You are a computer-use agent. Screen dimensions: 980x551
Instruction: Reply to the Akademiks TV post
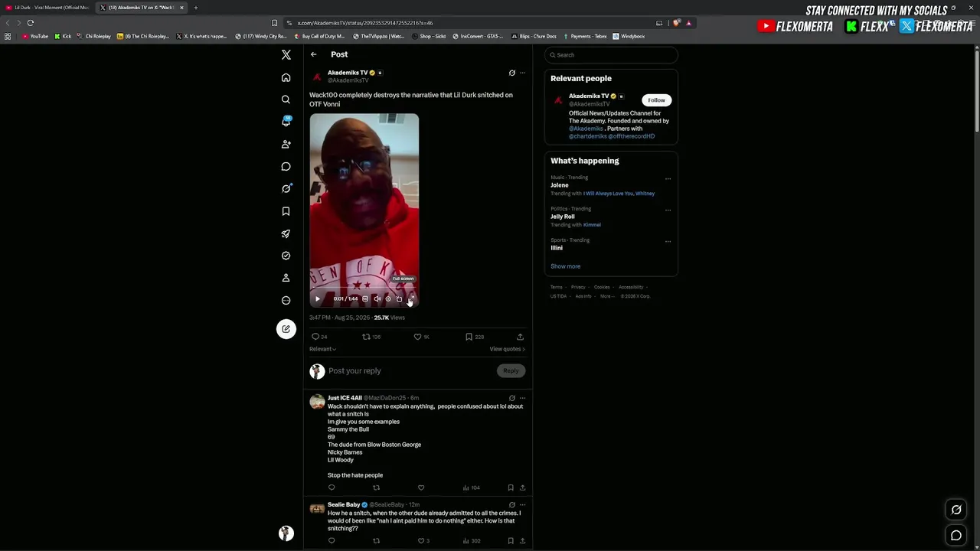pyautogui.click(x=318, y=337)
